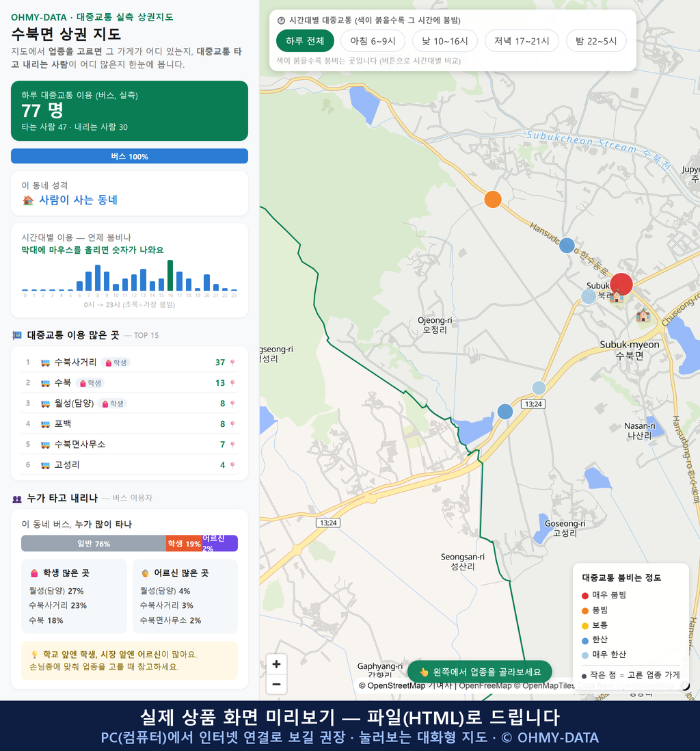Click the pin icon in the 수북면사무소 row

pos(232,445)
